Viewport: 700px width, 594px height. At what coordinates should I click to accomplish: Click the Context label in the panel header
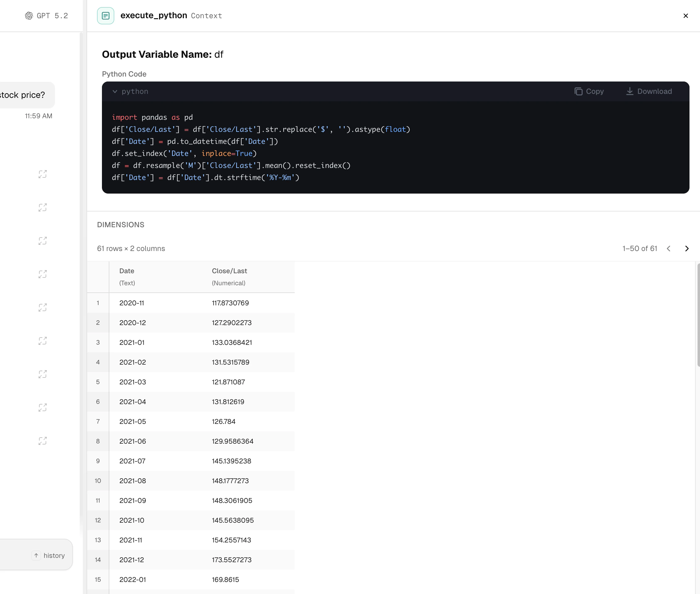pyautogui.click(x=206, y=15)
